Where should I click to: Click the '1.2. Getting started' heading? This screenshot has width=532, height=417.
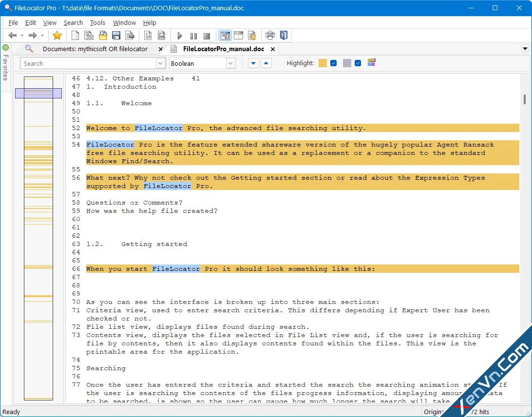pyautogui.click(x=136, y=244)
